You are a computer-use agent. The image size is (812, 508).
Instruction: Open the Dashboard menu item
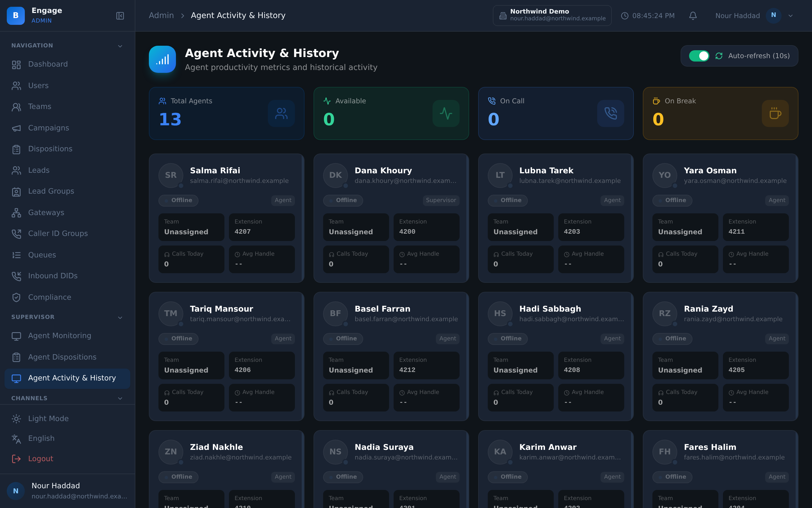[x=67, y=64]
